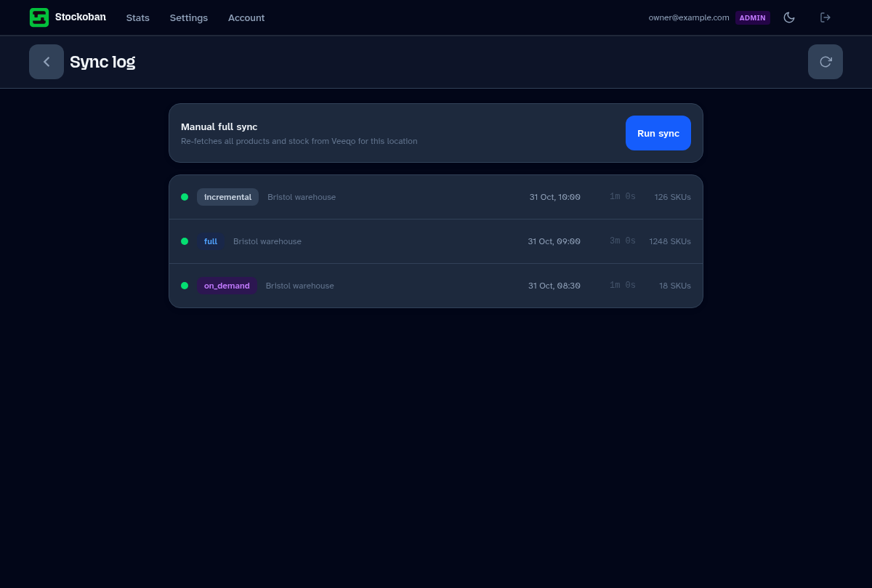Click the 1248 SKUs count
The width and height of the screenshot is (872, 588).
point(670,241)
